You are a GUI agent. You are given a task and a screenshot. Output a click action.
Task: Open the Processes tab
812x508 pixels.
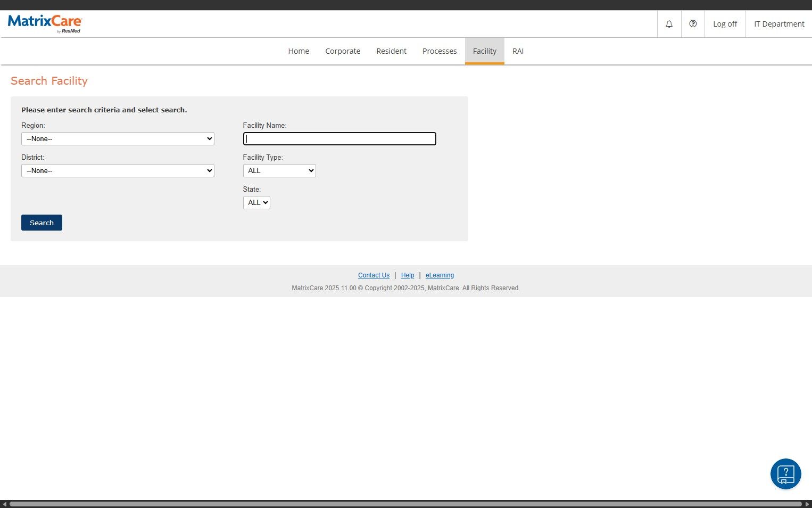440,51
